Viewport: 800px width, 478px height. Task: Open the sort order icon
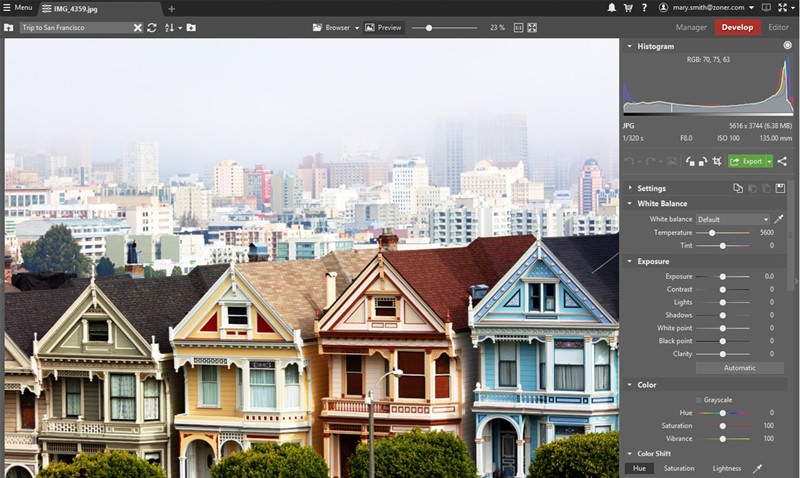pyautogui.click(x=169, y=28)
